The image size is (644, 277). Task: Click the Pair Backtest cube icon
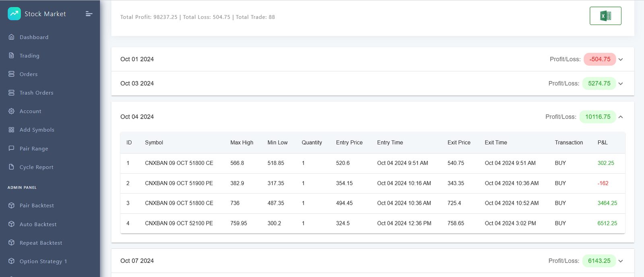coord(11,205)
